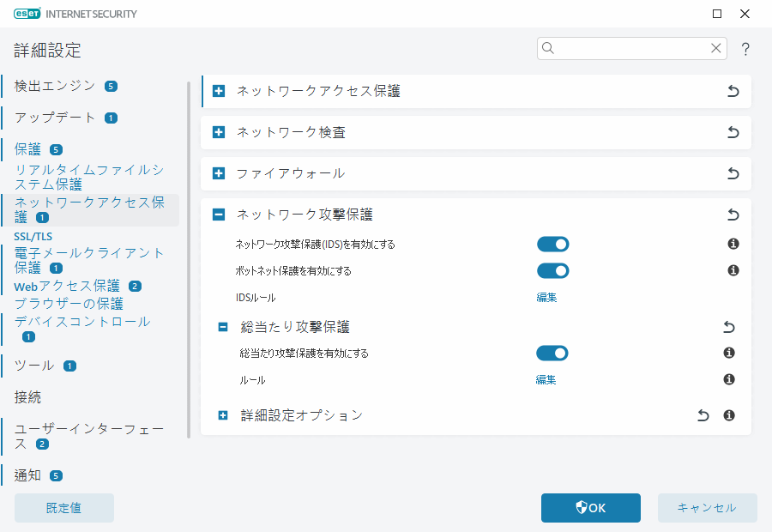Image resolution: width=772 pixels, height=532 pixels.
Task: Collapse the ネットワーク攻撃保護 section
Action: (x=219, y=215)
